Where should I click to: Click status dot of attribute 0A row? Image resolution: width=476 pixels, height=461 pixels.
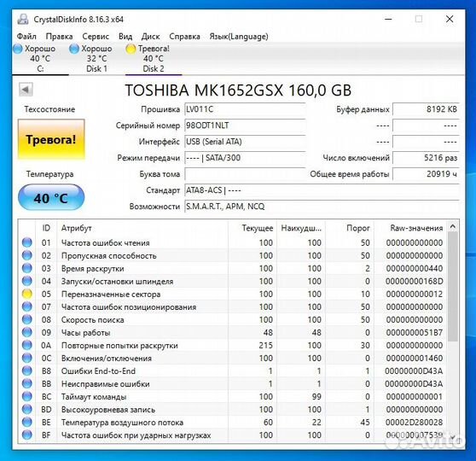coord(27,345)
